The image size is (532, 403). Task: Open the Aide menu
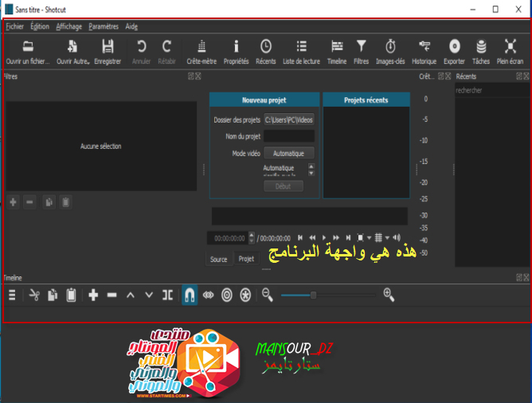(131, 26)
